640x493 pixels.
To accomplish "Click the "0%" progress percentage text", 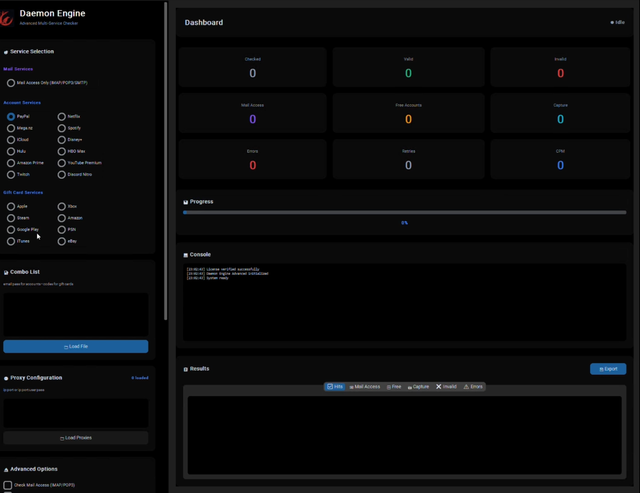I will pyautogui.click(x=404, y=223).
